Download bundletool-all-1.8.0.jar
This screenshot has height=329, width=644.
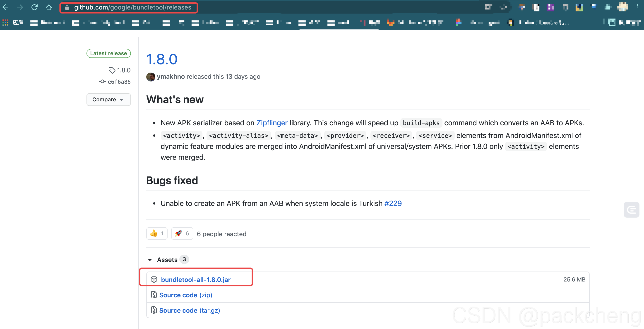tap(195, 279)
